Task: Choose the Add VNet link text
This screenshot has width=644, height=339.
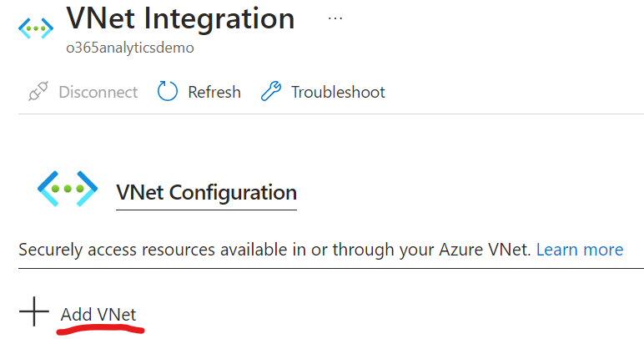Action: pos(98,315)
